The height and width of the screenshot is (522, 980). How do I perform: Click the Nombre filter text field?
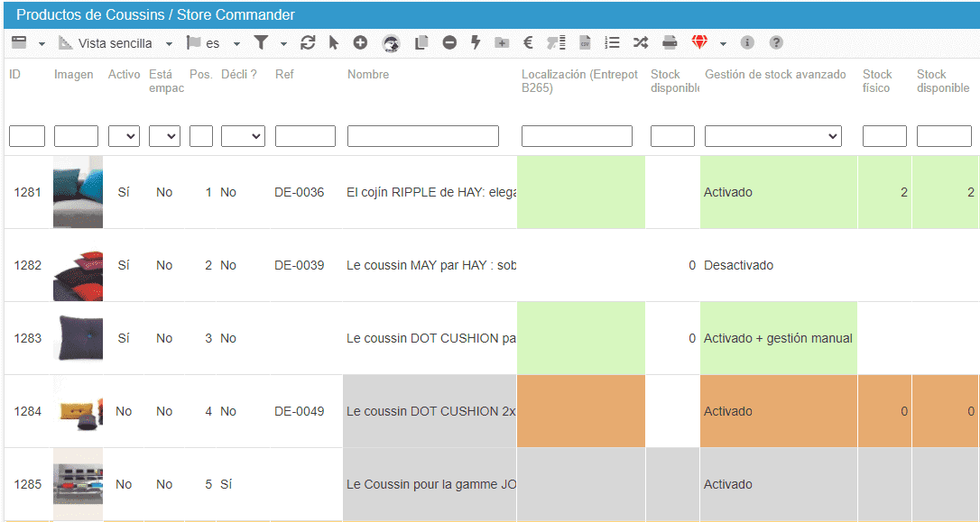[x=422, y=136]
